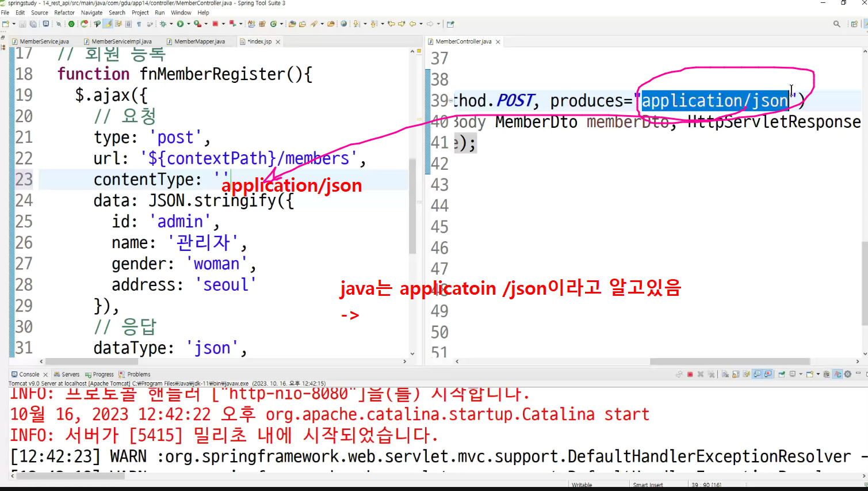The height and width of the screenshot is (491, 868).
Task: Click the Back navigation yellow arrow
Action: tap(412, 24)
